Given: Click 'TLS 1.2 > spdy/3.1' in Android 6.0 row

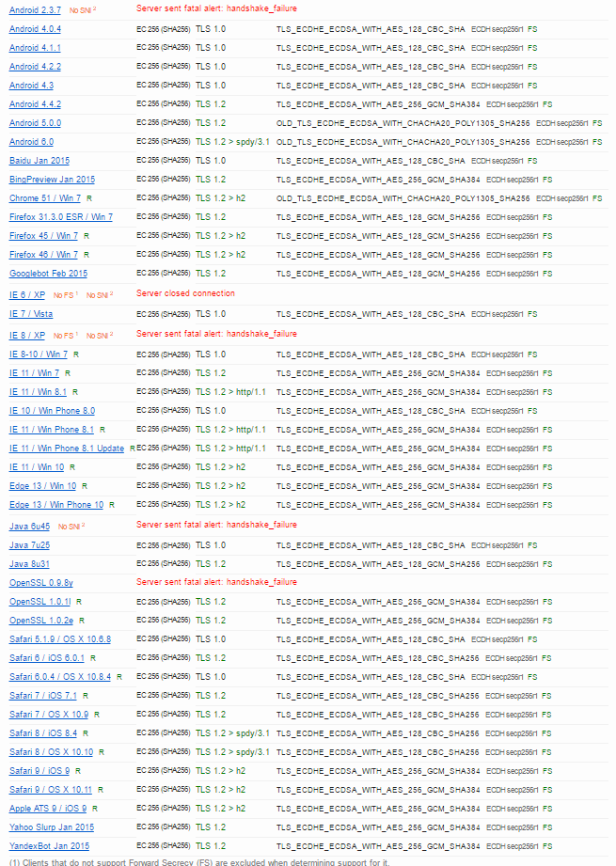Looking at the screenshot, I should click(232, 142).
